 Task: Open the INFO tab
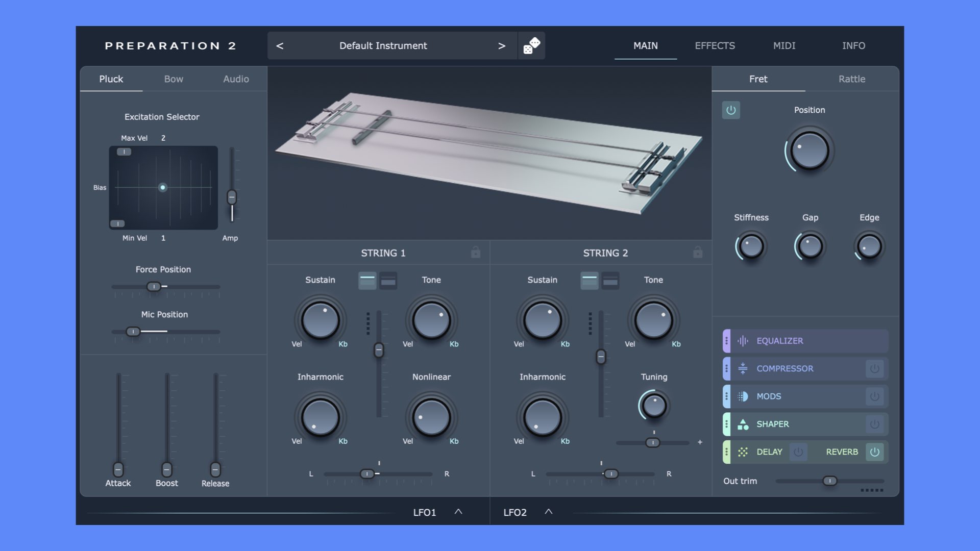[853, 46]
